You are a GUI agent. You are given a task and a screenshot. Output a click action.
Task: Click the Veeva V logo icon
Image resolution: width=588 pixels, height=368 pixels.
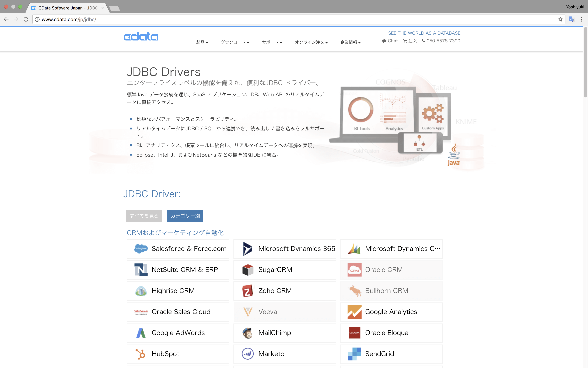coord(248,312)
